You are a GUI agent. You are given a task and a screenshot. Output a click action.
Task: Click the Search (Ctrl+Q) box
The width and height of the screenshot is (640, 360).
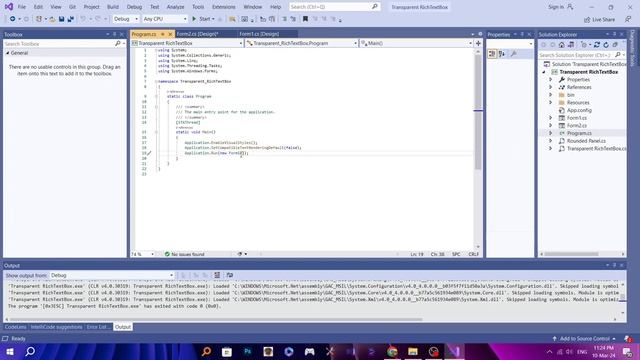coord(334,7)
